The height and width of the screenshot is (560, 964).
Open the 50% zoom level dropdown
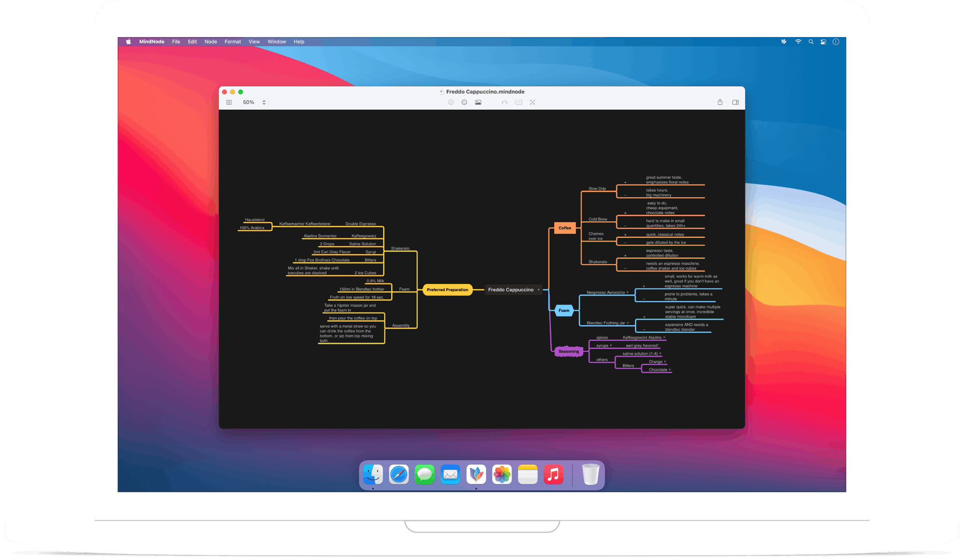click(x=254, y=102)
